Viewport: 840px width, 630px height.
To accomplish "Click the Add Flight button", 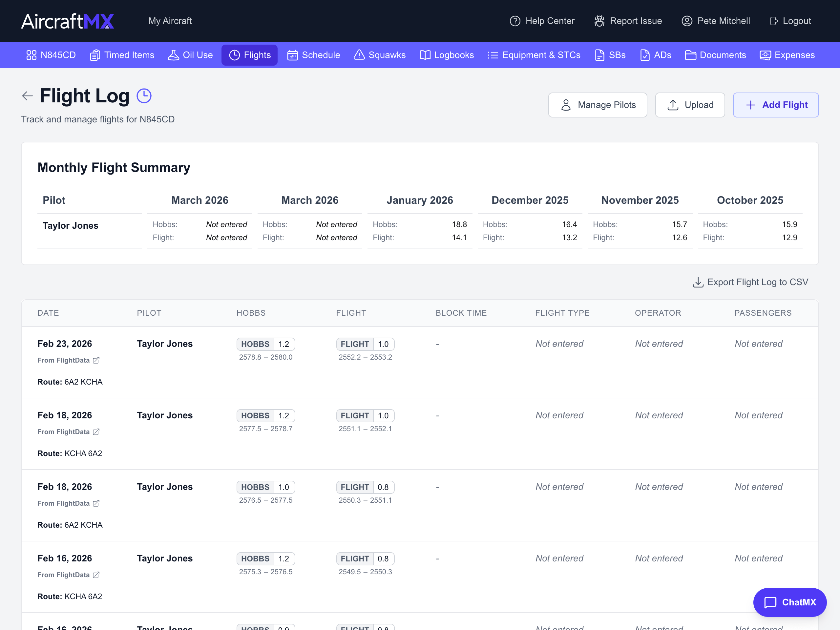I will (775, 105).
